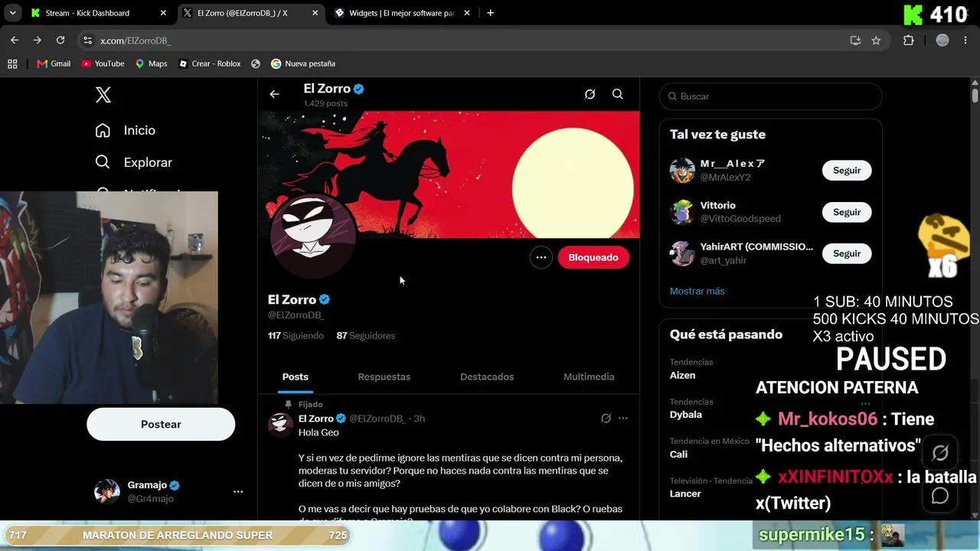Open new browser tab plus button
Viewport: 980px width, 551px height.
[490, 13]
